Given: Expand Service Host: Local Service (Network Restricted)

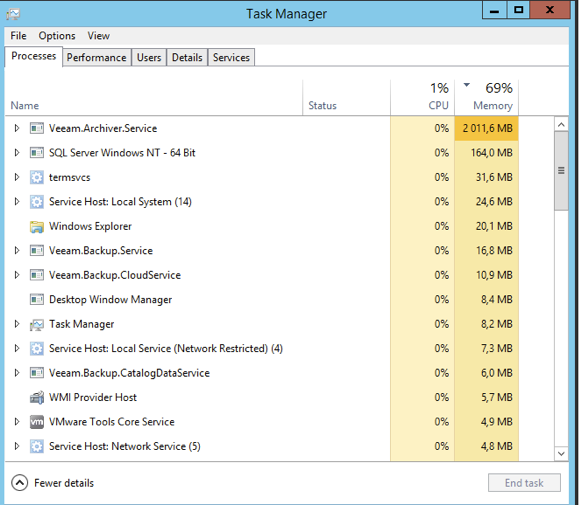Looking at the screenshot, I should (x=17, y=349).
